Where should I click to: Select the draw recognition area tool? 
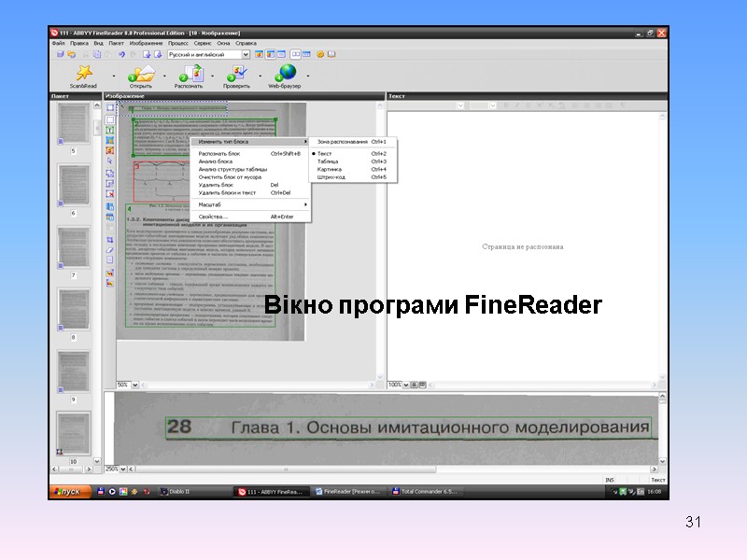click(110, 119)
